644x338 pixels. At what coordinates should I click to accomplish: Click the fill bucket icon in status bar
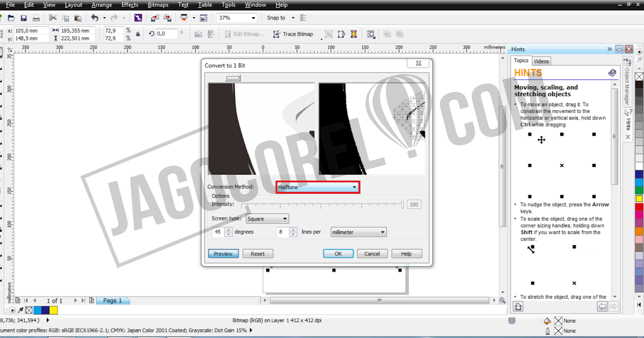coord(547,321)
